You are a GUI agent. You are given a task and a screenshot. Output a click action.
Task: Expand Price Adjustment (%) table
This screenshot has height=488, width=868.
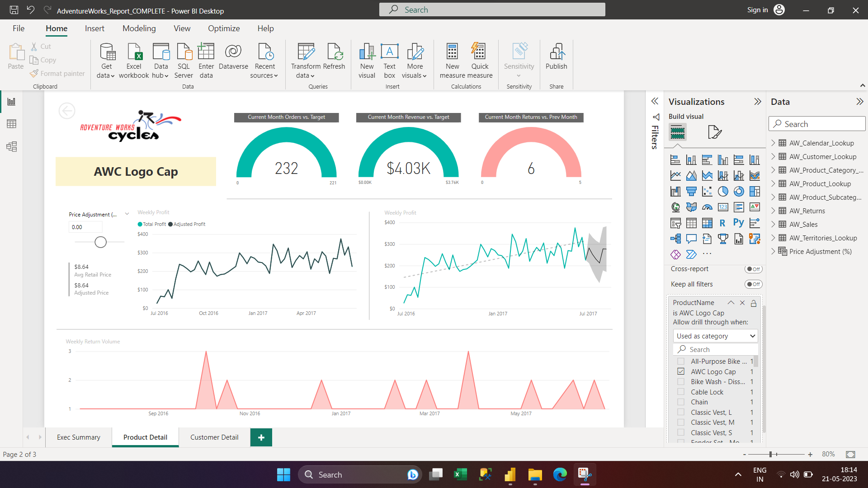pos(773,251)
